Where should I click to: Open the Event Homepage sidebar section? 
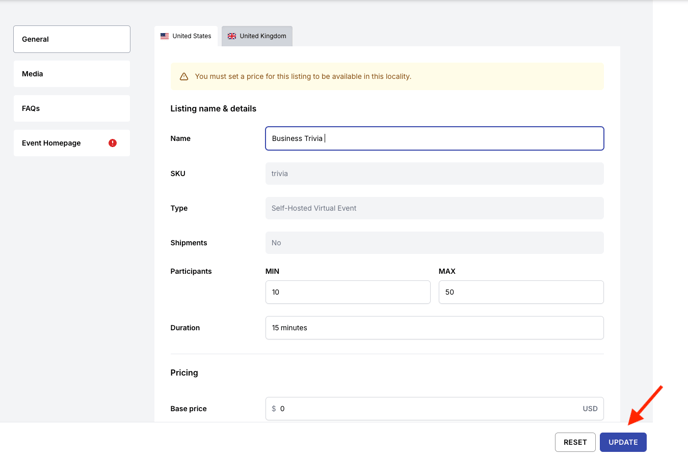click(x=72, y=143)
